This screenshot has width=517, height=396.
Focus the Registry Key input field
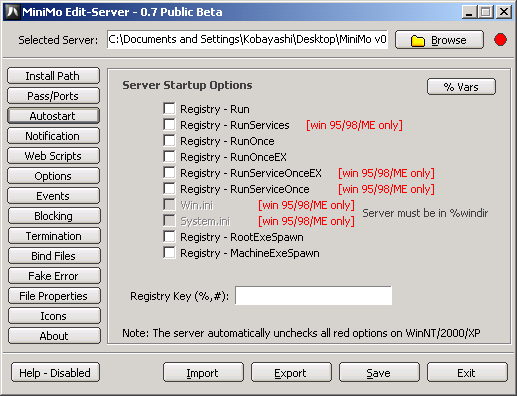point(313,295)
